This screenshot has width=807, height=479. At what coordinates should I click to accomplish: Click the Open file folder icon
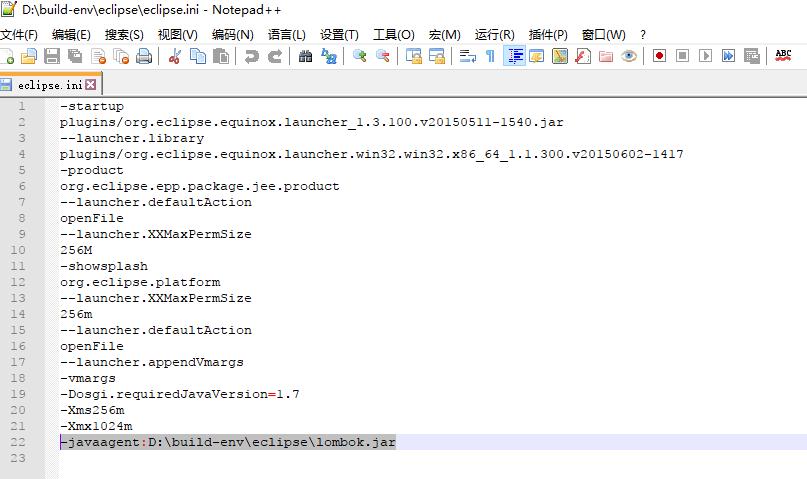pos(29,56)
